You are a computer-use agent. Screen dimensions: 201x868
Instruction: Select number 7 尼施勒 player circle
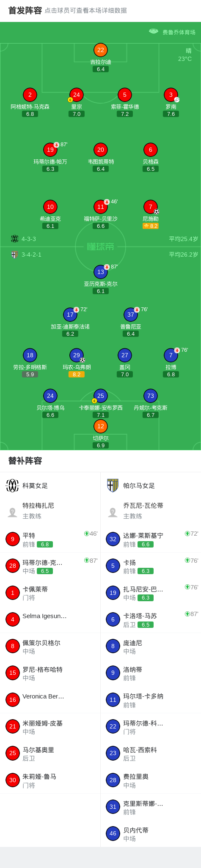point(151,207)
